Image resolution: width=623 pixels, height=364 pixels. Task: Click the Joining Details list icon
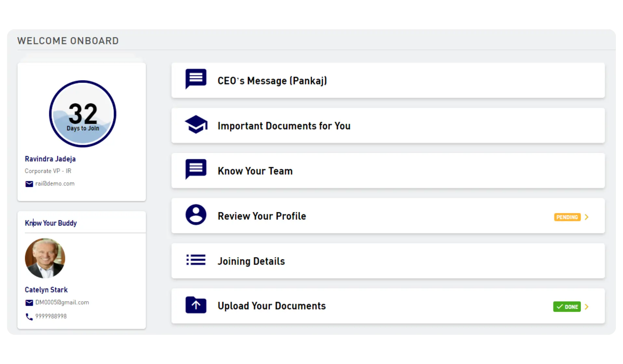click(196, 260)
